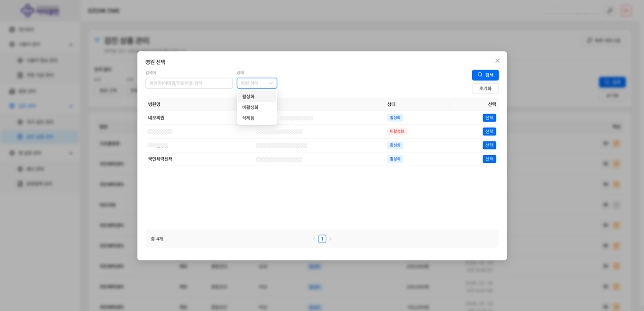This screenshot has height=311, width=644.
Task: Choose 활성화 from the status list
Action: pyautogui.click(x=249, y=97)
